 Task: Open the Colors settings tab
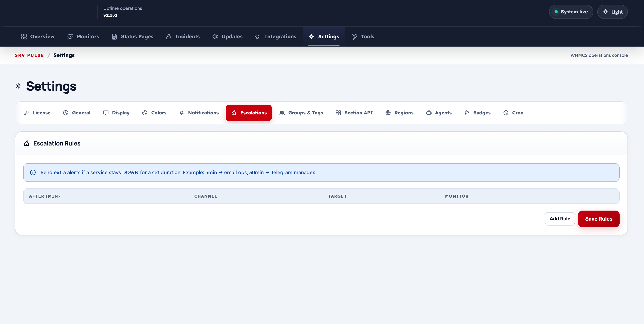point(154,113)
